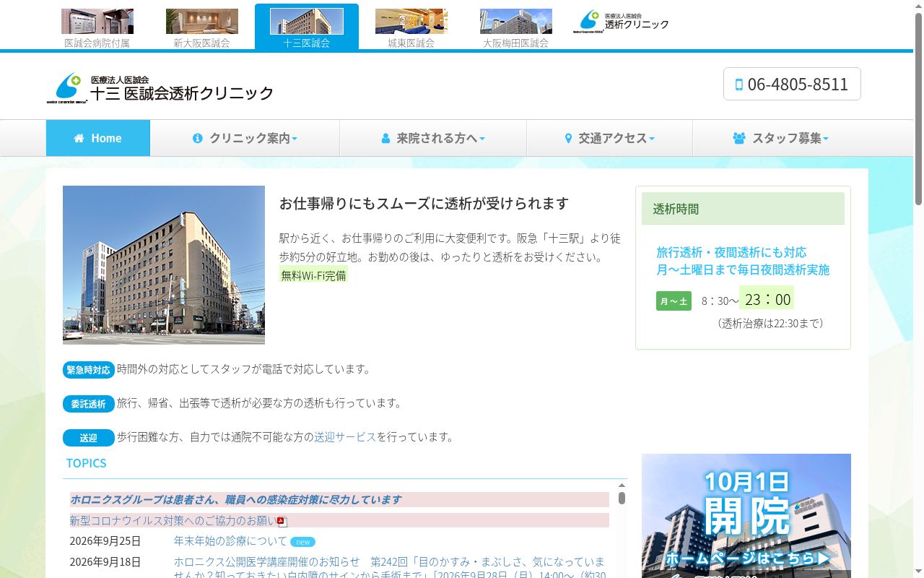The width and height of the screenshot is (924, 578).
Task: Click the 月〜土 green label
Action: [674, 301]
